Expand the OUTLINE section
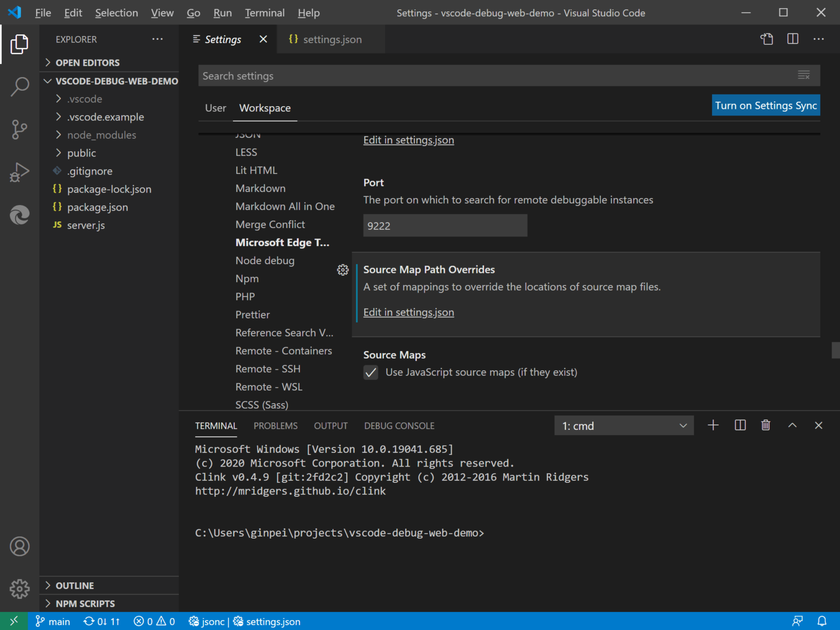 click(x=75, y=585)
